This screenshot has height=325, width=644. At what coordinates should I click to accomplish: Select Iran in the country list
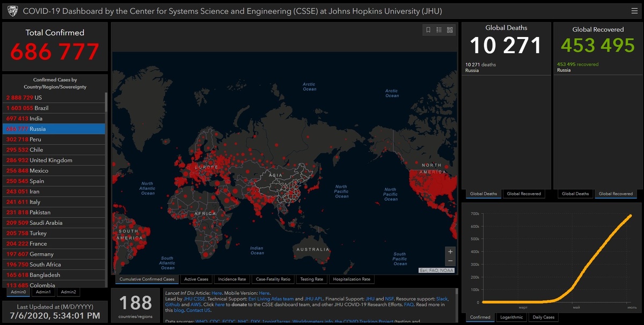pyautogui.click(x=54, y=191)
